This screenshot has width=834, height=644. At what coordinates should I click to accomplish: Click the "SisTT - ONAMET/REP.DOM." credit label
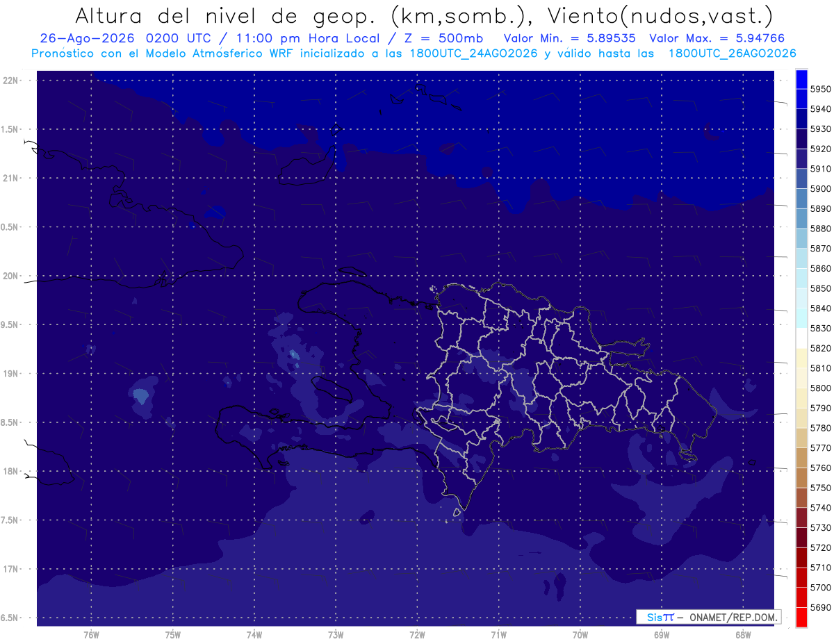pos(708,617)
